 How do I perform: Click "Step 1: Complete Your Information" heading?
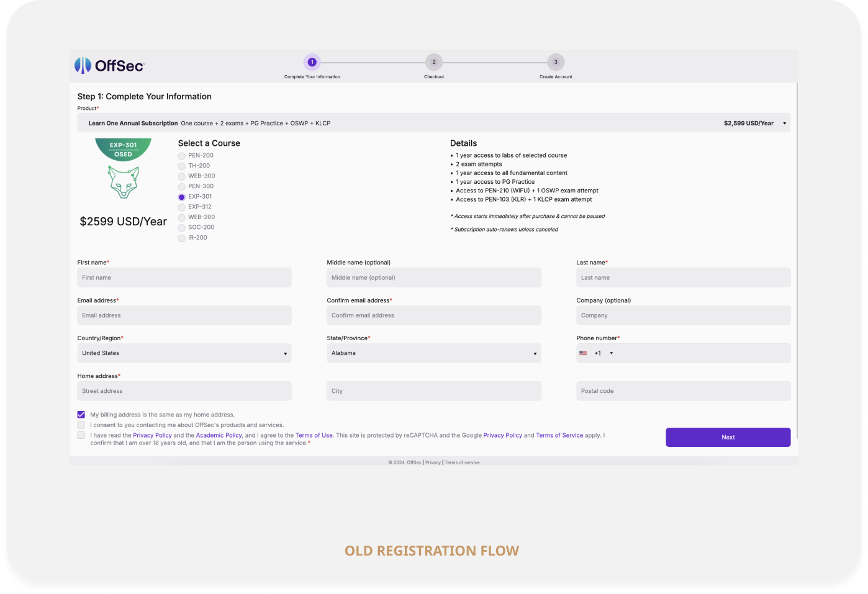click(145, 96)
